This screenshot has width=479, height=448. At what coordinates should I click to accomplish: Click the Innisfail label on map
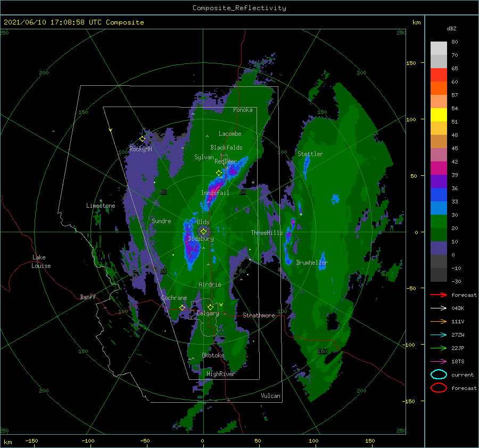click(215, 193)
